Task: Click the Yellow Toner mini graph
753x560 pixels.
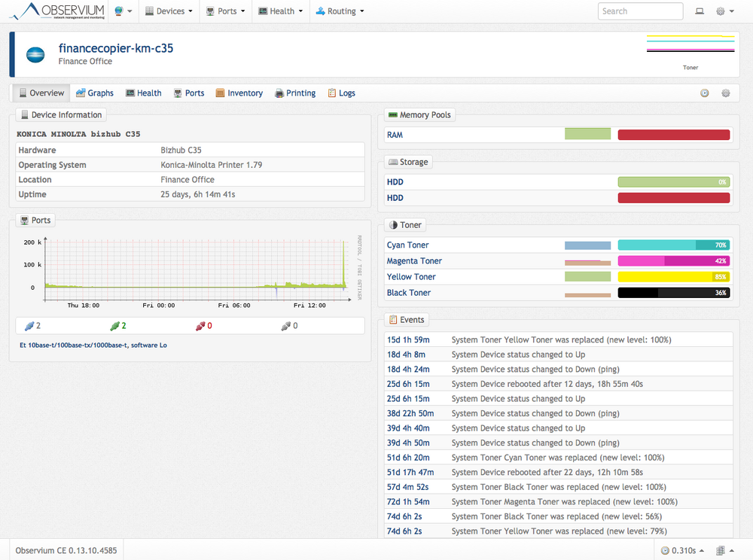Action: pyautogui.click(x=588, y=277)
